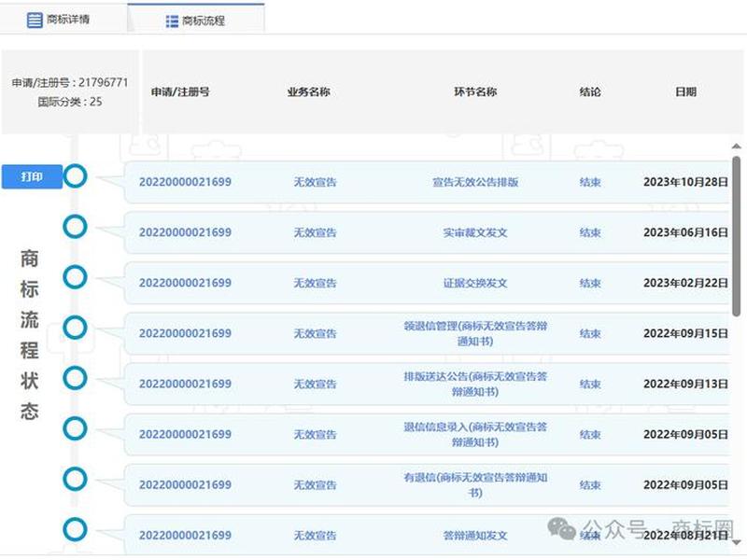Click 答辩通知发文 stage name
Image resolution: width=747 pixels, height=560 pixels.
475,535
